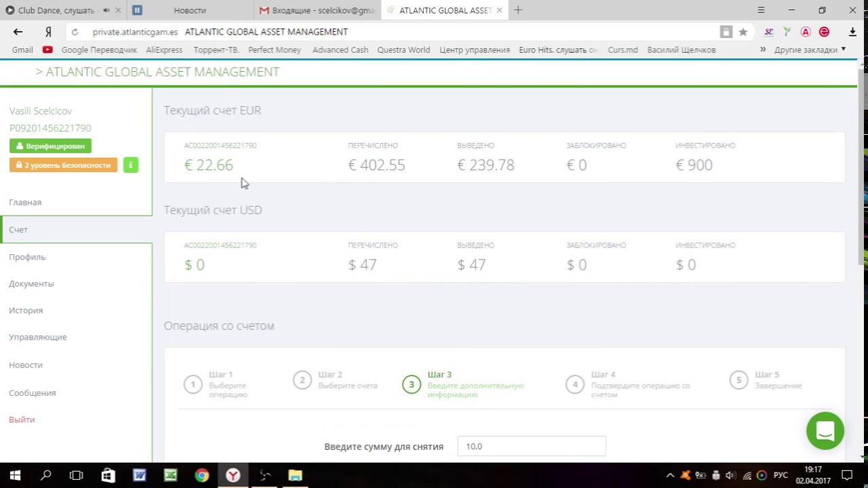Mute the Club Dance tab audio
The width and height of the screenshot is (868, 488).
pos(106,10)
